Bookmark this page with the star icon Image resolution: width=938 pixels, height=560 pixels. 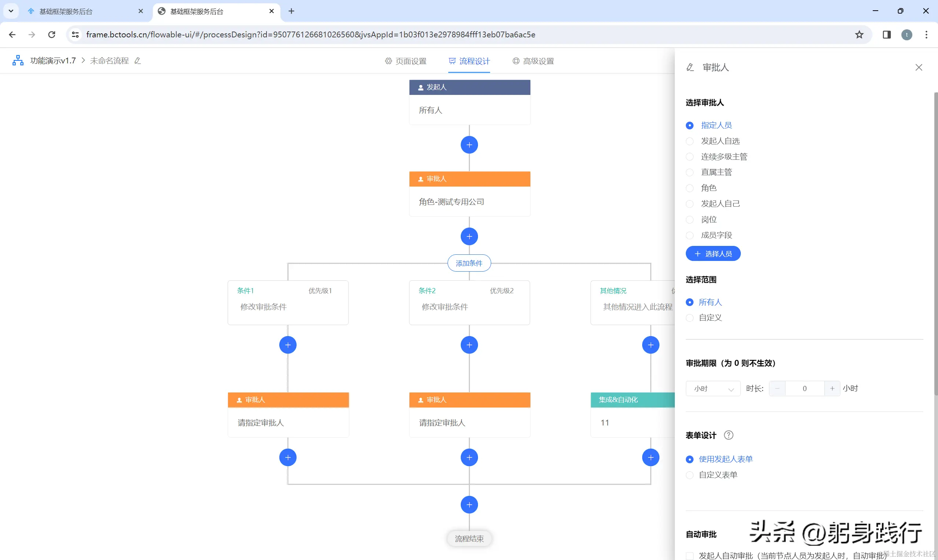[x=859, y=35]
